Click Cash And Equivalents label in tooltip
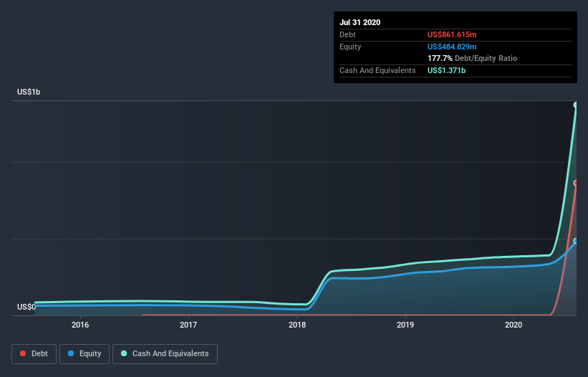 [x=377, y=70]
